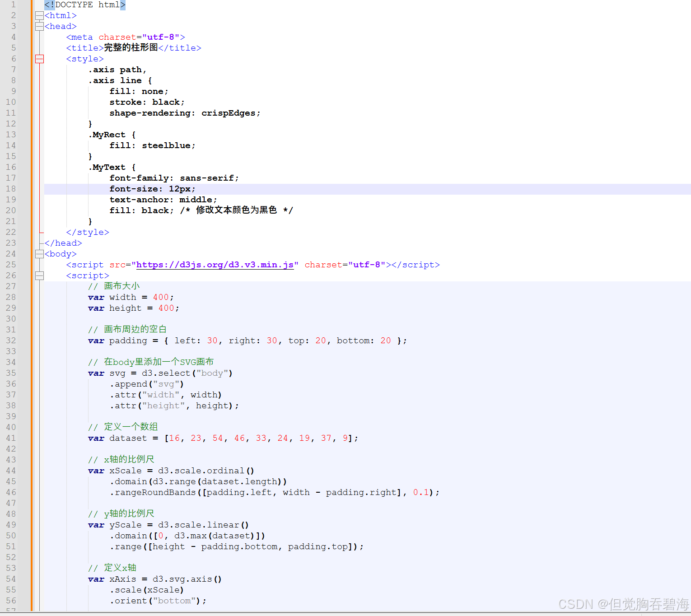
Task: Click the '.range([height - padding.bottom' line
Action: pyautogui.click(x=236, y=546)
